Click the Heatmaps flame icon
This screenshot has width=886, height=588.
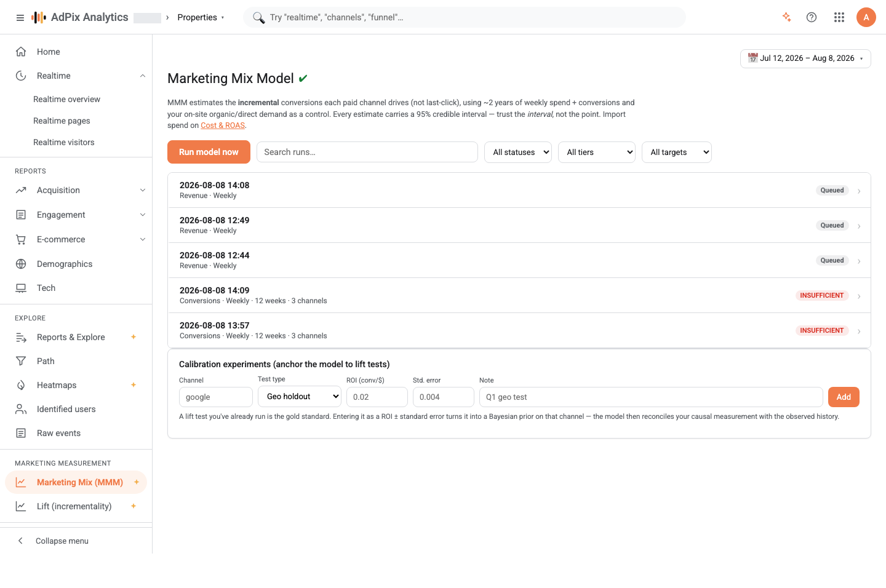[21, 385]
